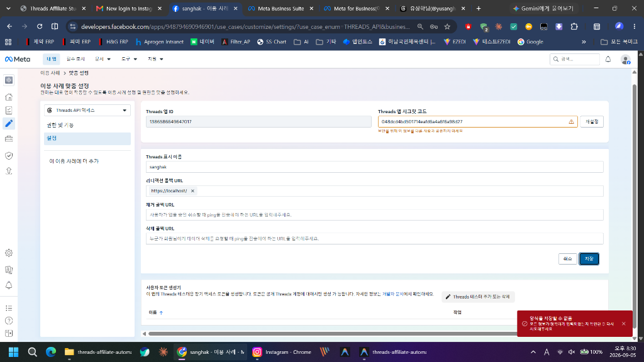Open the Meta logo home link
Screen dimensions: 644x362
click(17, 59)
